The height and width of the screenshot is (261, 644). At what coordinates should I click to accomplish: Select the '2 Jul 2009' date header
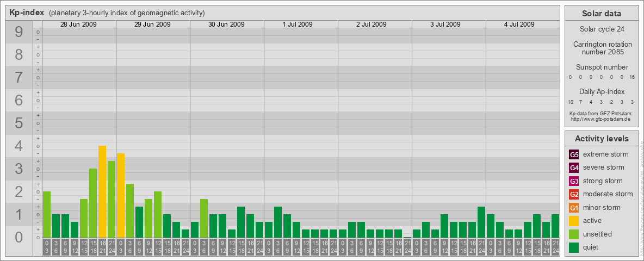tap(371, 24)
